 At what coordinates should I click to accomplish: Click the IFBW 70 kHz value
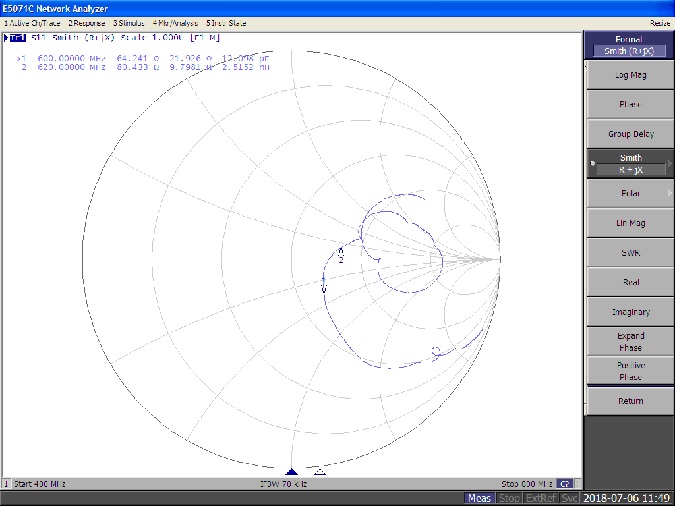[x=283, y=484]
